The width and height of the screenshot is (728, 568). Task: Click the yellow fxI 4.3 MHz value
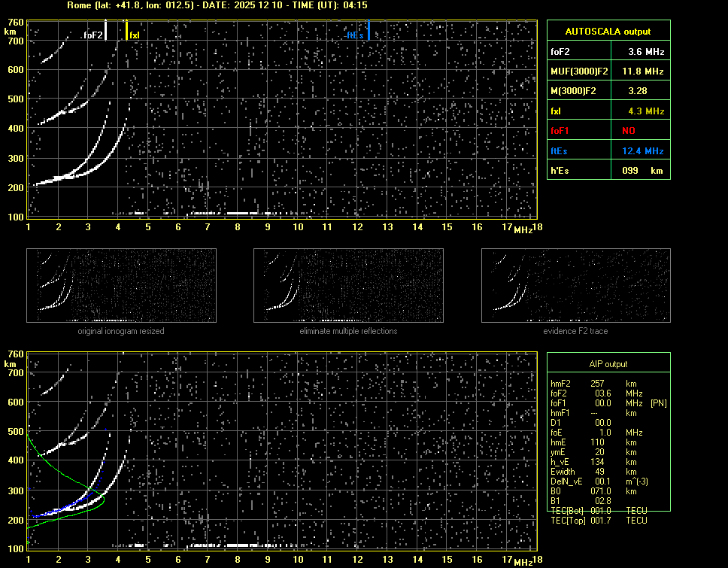coord(646,111)
